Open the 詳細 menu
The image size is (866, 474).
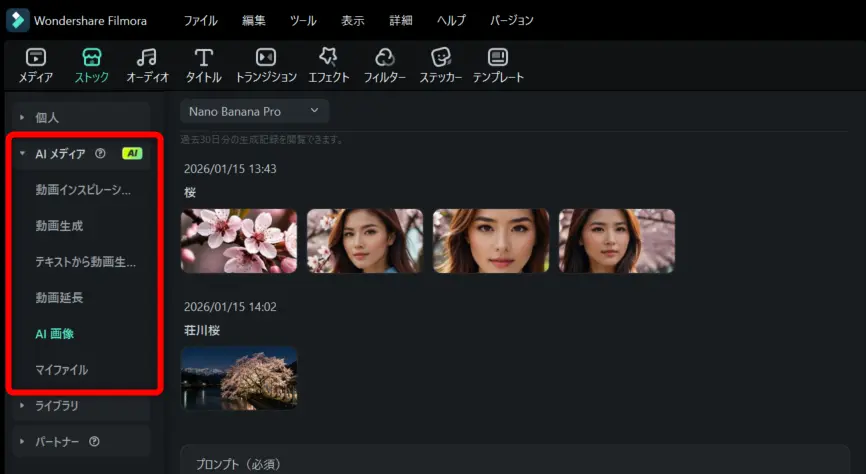click(401, 20)
